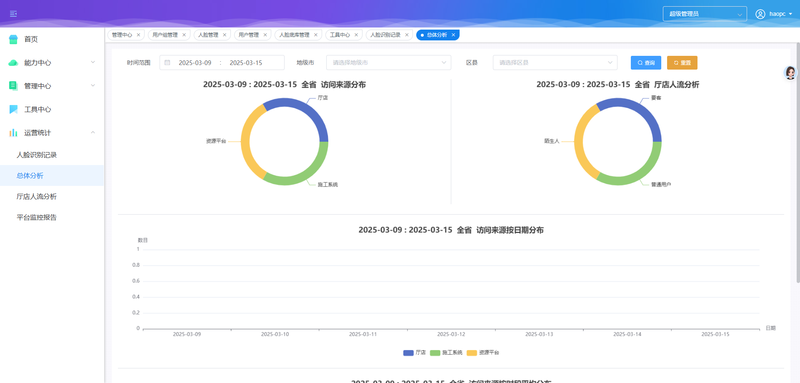Collapse the sidebar with the top-left menu icon
Viewport: 800px width, 383px height.
point(13,14)
